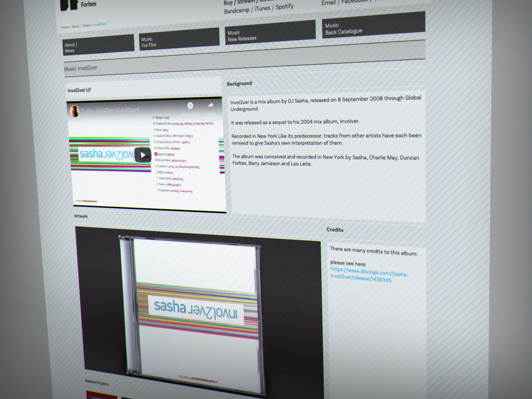Open the Bandcamp link
The height and width of the screenshot is (399, 532).
click(x=236, y=11)
